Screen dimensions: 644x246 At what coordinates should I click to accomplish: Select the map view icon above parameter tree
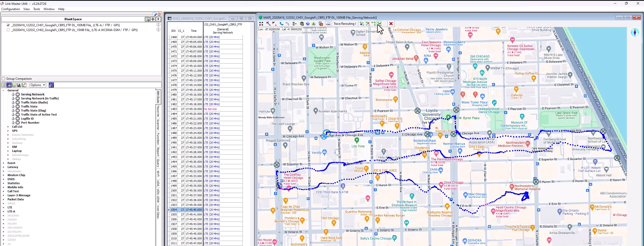(4, 85)
